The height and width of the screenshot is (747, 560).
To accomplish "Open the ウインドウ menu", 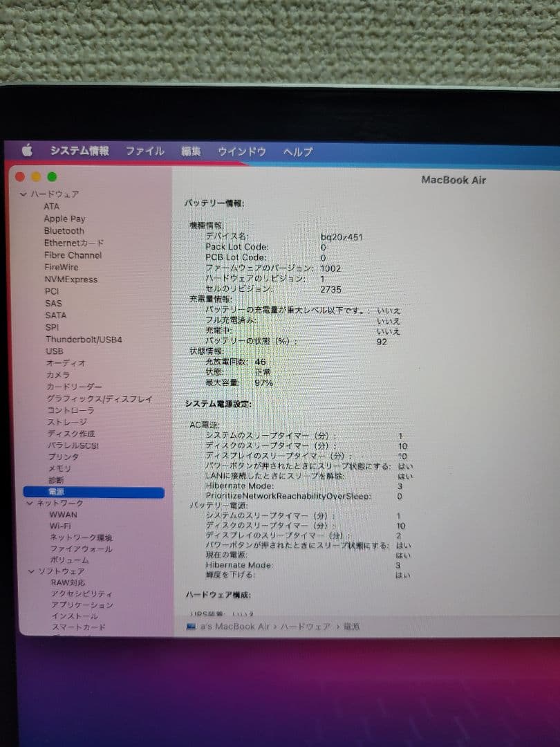I will click(240, 150).
